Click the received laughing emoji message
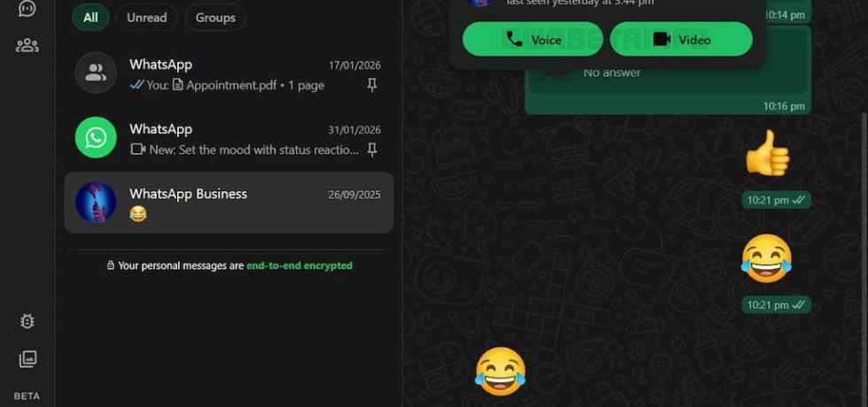The height and width of the screenshot is (407, 868). (x=500, y=372)
